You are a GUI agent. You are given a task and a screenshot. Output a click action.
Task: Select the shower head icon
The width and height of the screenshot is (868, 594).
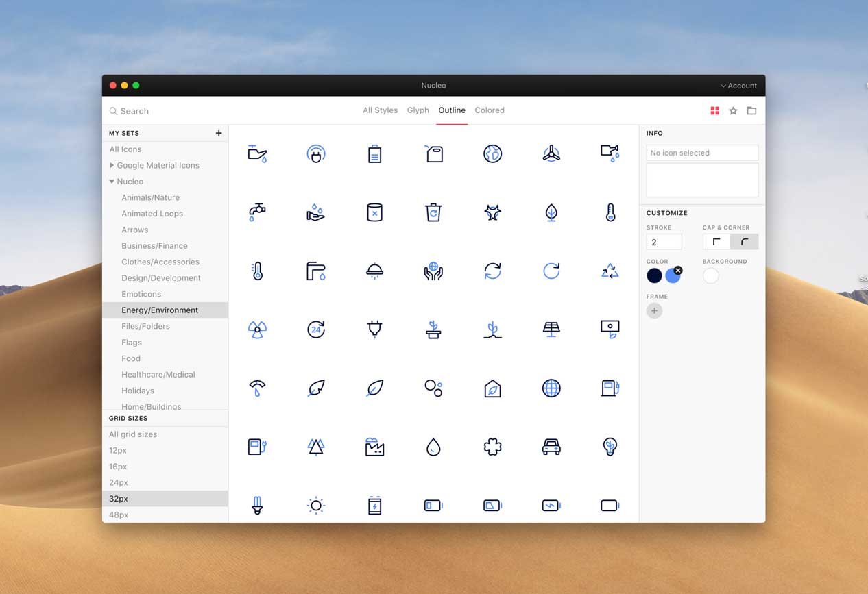click(374, 271)
